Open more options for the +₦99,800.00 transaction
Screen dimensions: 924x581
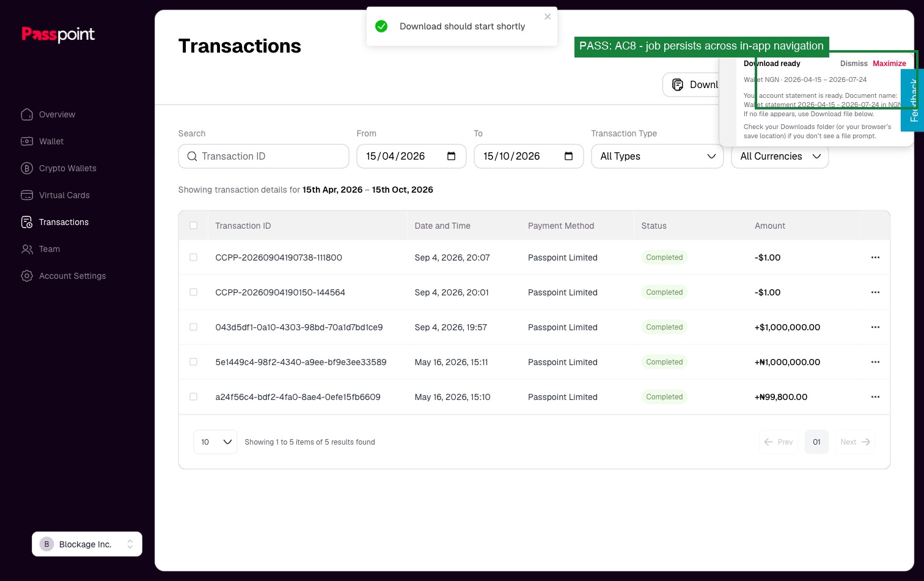[x=875, y=397]
